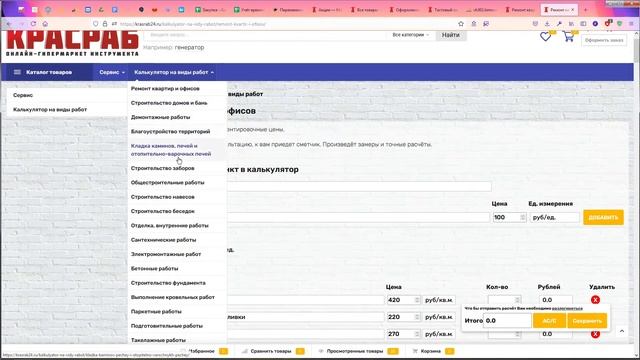Open Кладка каминов, печей menu entry
640x360 pixels.
pos(171,150)
